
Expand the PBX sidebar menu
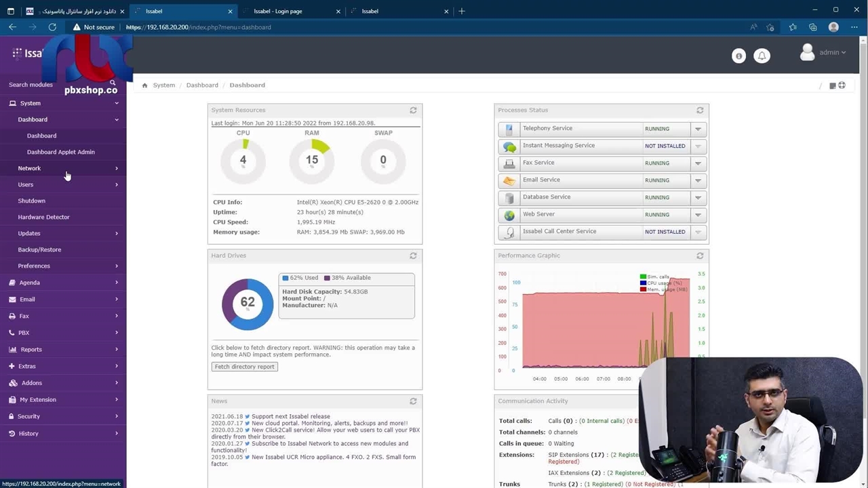24,333
